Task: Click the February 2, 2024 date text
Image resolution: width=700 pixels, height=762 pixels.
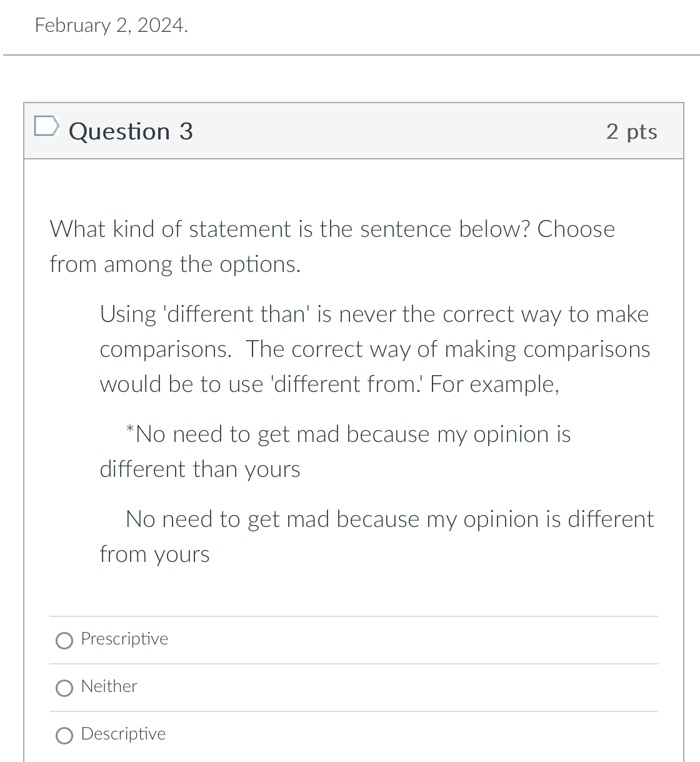Action: point(111,25)
